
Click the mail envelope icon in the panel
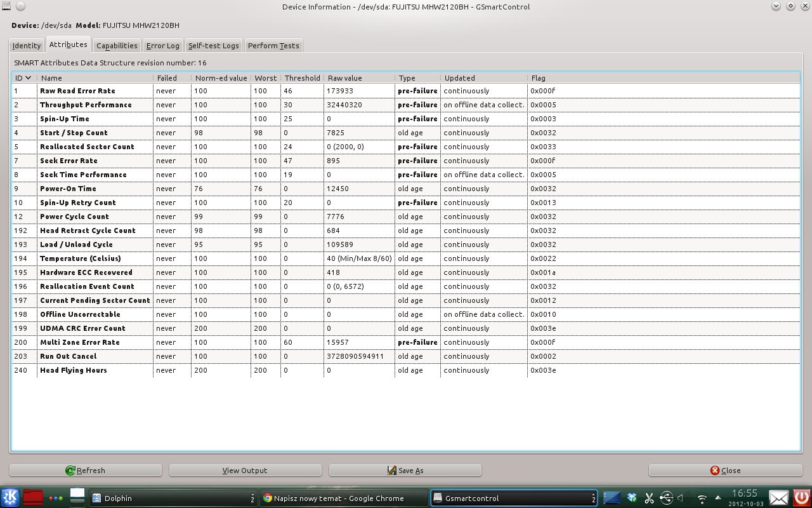click(x=779, y=498)
